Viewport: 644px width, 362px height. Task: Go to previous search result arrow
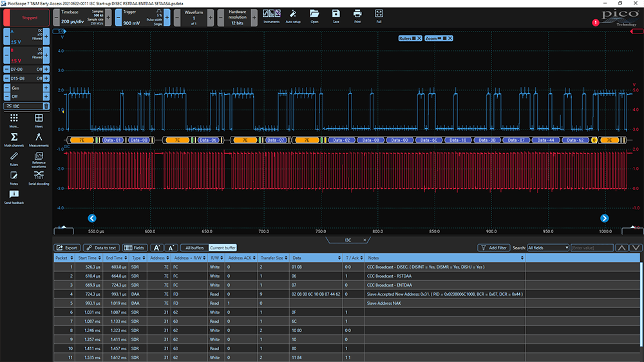click(x=622, y=248)
